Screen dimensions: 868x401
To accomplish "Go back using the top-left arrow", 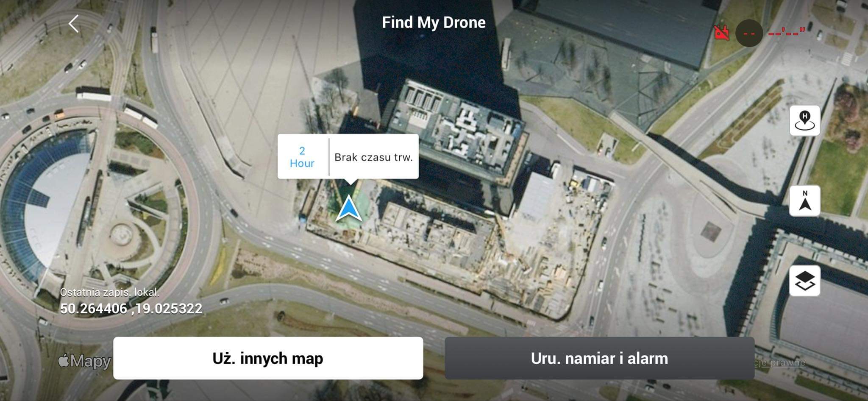I will coord(74,24).
